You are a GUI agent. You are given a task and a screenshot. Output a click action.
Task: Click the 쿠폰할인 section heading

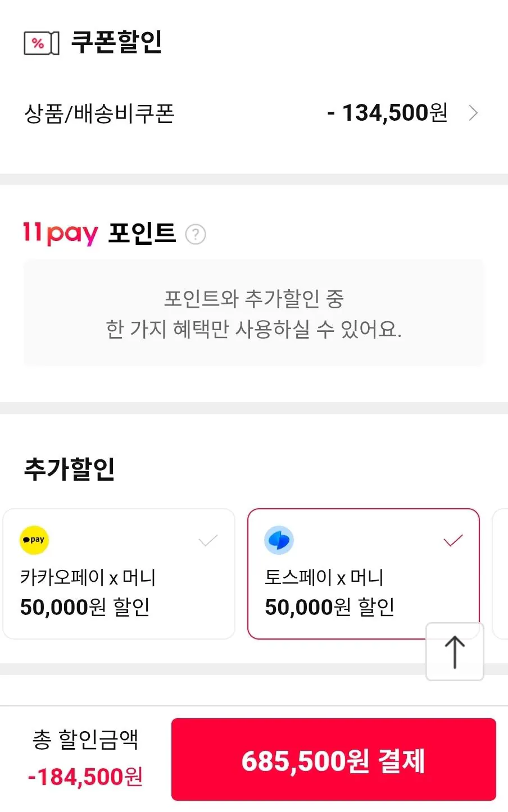tap(116, 42)
